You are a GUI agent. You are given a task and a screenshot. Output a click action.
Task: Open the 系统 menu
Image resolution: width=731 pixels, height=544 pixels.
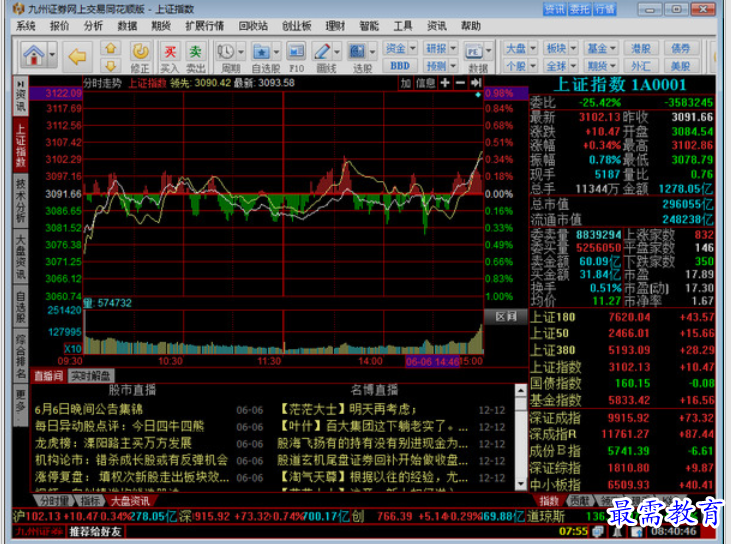26,26
